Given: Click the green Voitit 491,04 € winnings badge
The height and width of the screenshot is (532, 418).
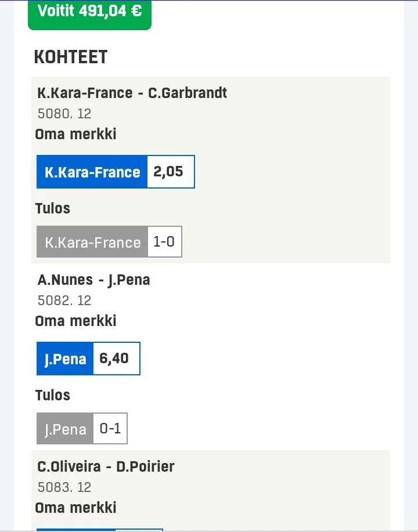Looking at the screenshot, I should pyautogui.click(x=89, y=12).
